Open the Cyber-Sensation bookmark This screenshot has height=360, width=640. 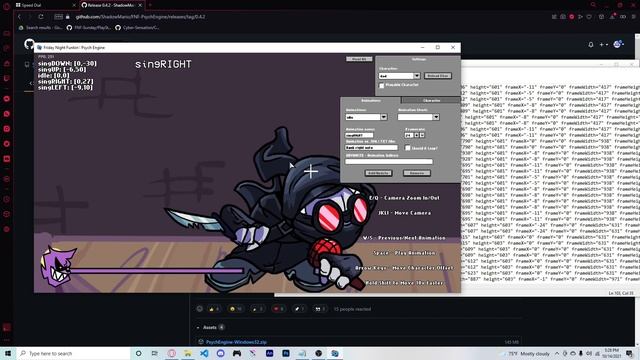[137, 28]
